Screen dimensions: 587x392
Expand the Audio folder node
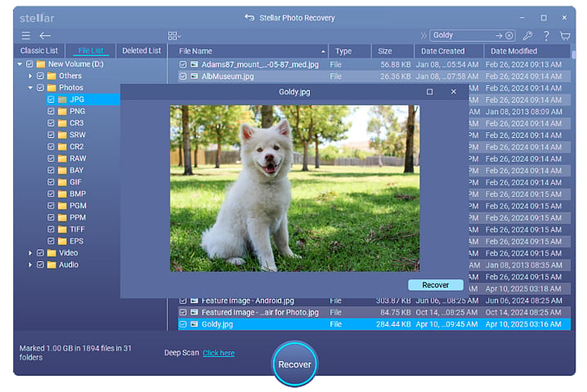pyautogui.click(x=30, y=265)
